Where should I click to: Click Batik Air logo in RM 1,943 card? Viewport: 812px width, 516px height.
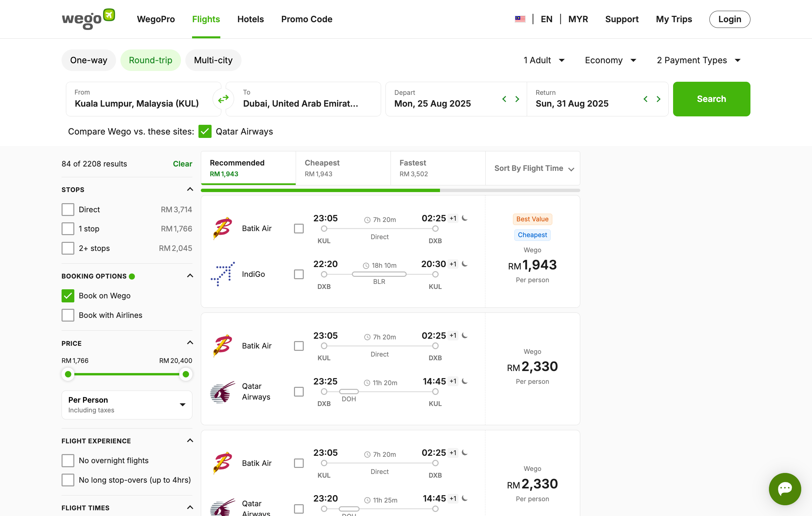(223, 228)
